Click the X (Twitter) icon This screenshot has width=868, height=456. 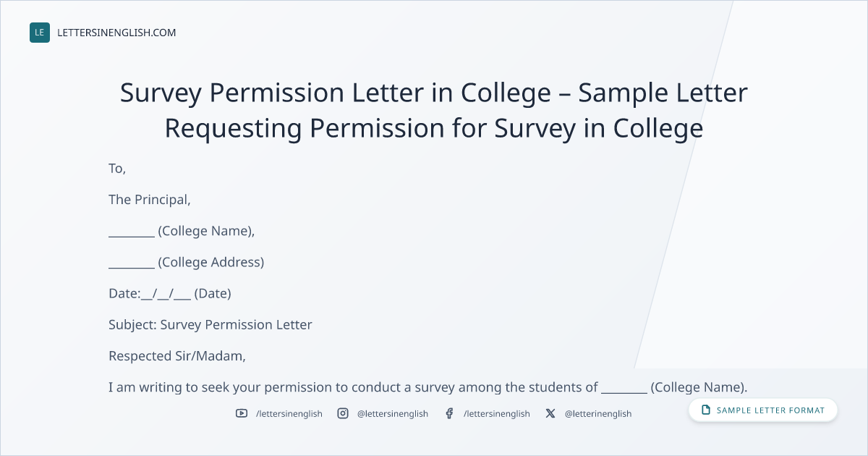[x=550, y=413]
